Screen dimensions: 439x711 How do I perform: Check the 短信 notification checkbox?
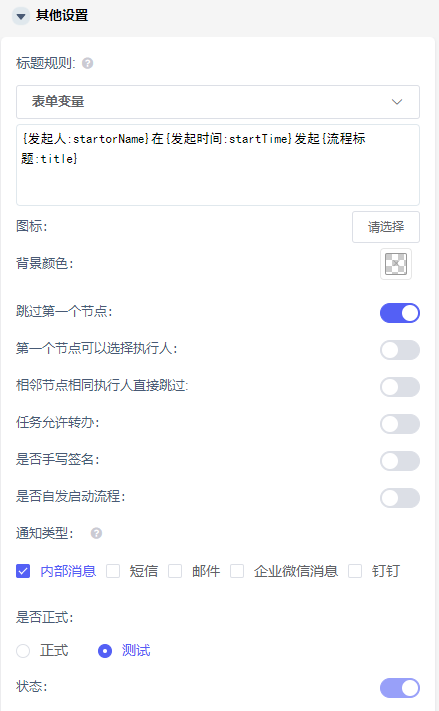(113, 571)
